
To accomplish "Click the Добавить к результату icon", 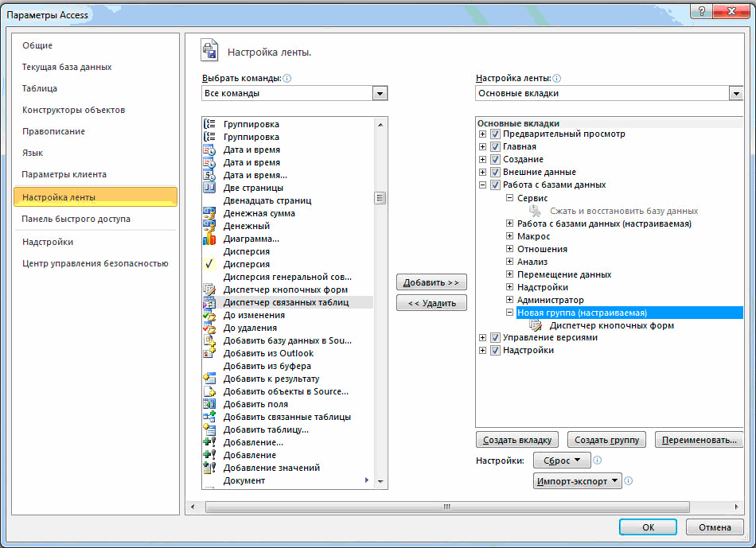I will 209,379.
